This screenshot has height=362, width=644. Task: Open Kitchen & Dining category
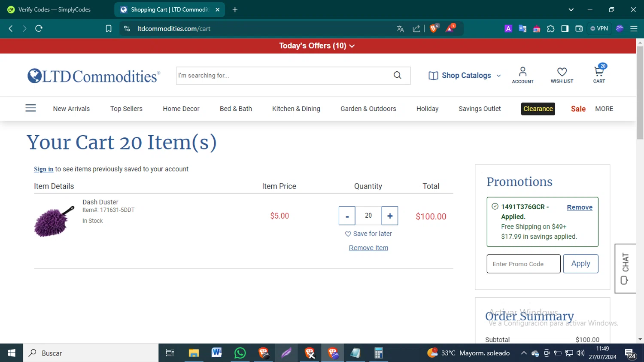(296, 109)
